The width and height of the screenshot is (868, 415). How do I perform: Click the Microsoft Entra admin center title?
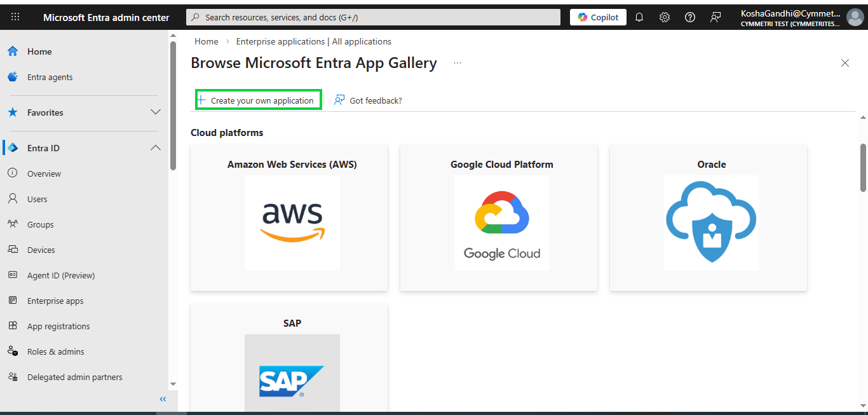point(106,17)
